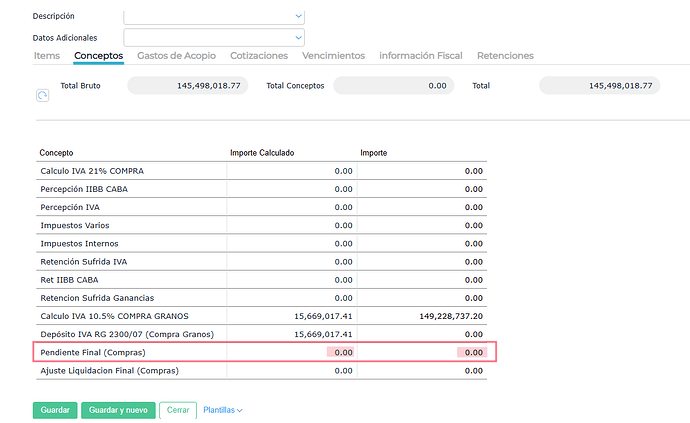This screenshot has height=423, width=690.
Task: Click the refresh totals icon
Action: [x=43, y=95]
